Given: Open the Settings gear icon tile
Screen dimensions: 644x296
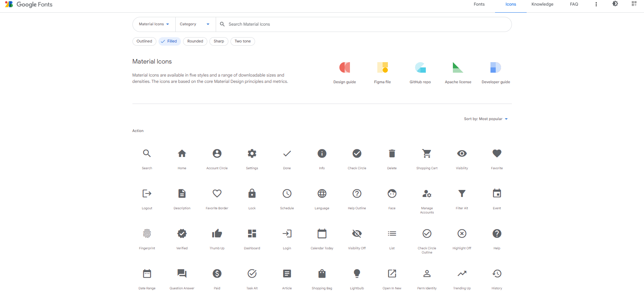Looking at the screenshot, I should coord(252,153).
